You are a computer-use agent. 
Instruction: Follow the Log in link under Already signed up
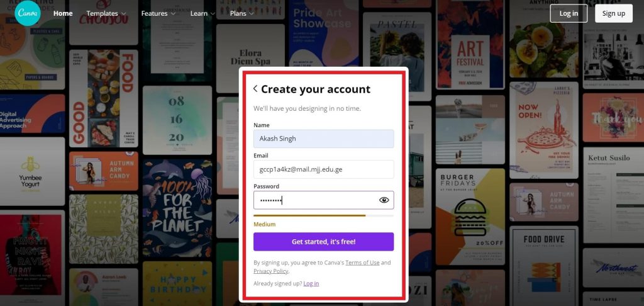(x=311, y=283)
